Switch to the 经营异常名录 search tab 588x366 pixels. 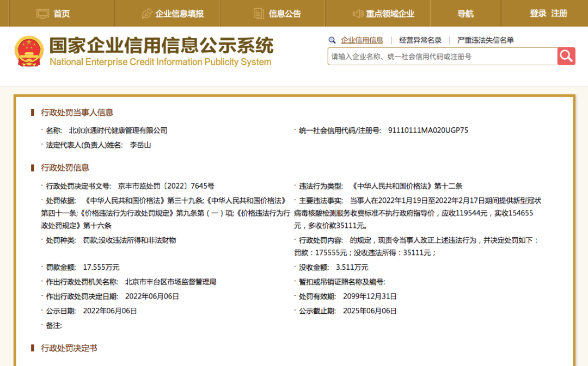(x=420, y=40)
